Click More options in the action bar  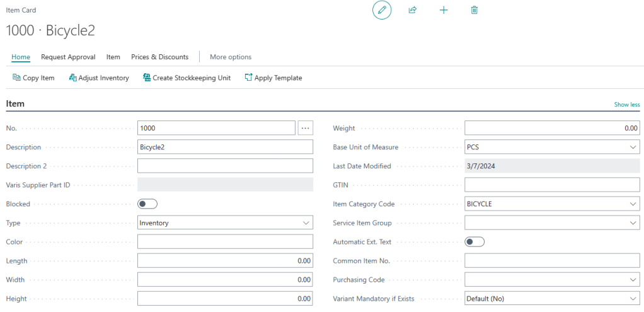tap(231, 57)
